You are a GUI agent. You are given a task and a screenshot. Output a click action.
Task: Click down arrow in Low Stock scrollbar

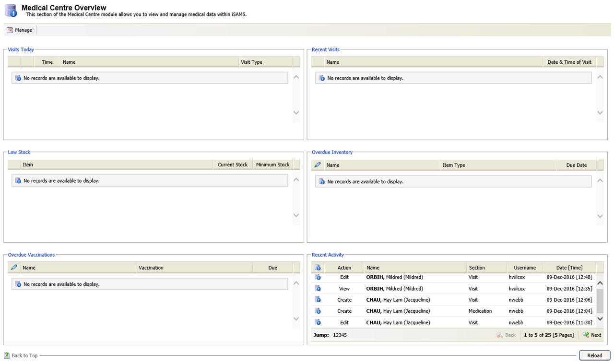tap(296, 215)
